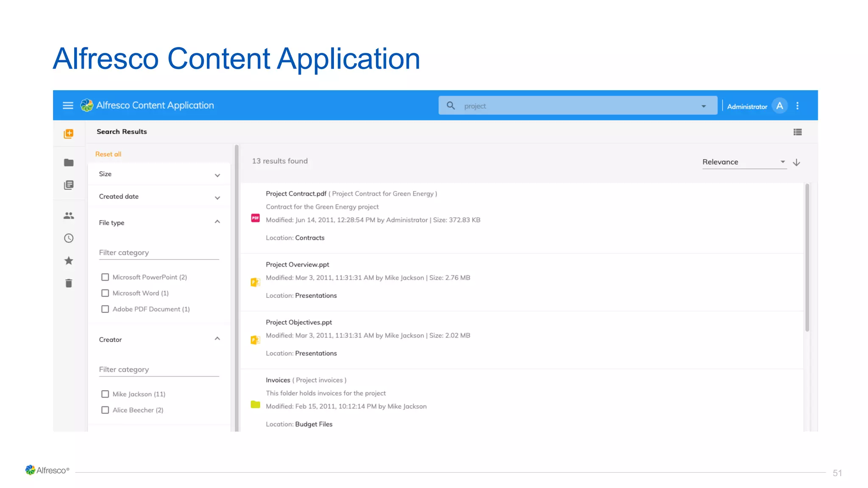Click Reset all filters link
Image resolution: width=868 pixels, height=488 pixels.
tap(108, 154)
